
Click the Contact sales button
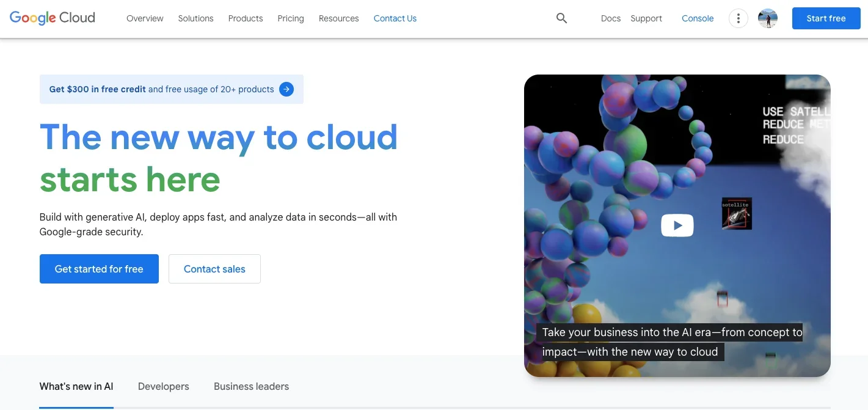(x=214, y=269)
